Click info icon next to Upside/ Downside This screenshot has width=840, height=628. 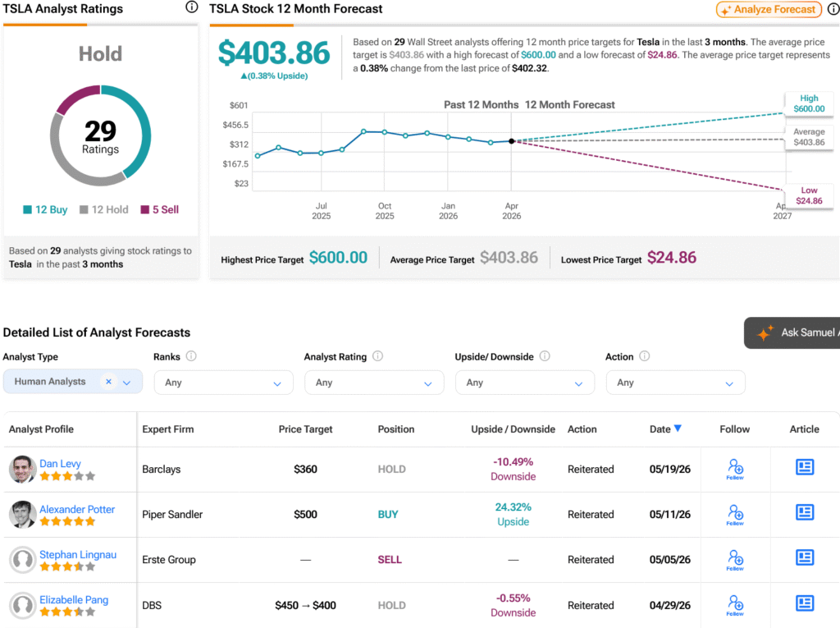tap(545, 356)
